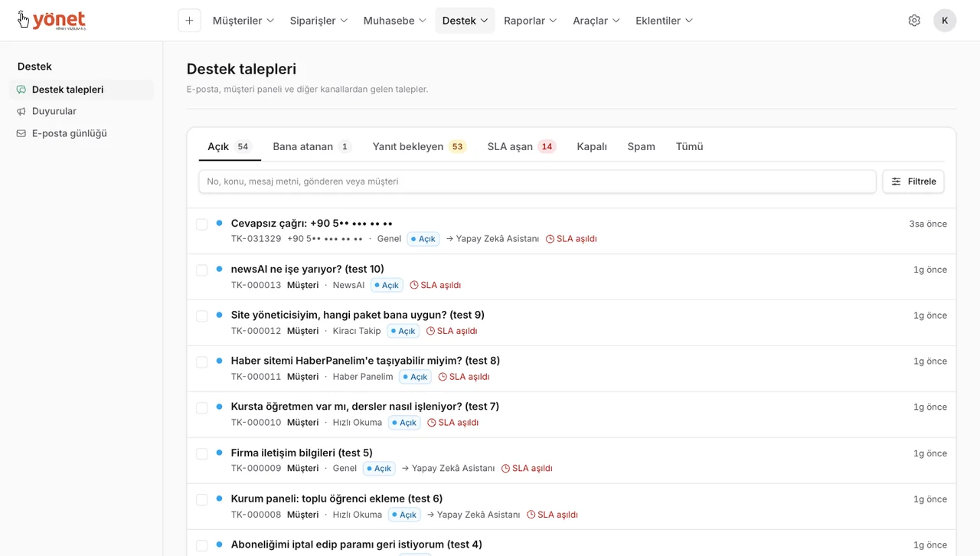Tick checkbox for Haber sitemi ticket
Screen dimensions: 980x556
click(202, 362)
